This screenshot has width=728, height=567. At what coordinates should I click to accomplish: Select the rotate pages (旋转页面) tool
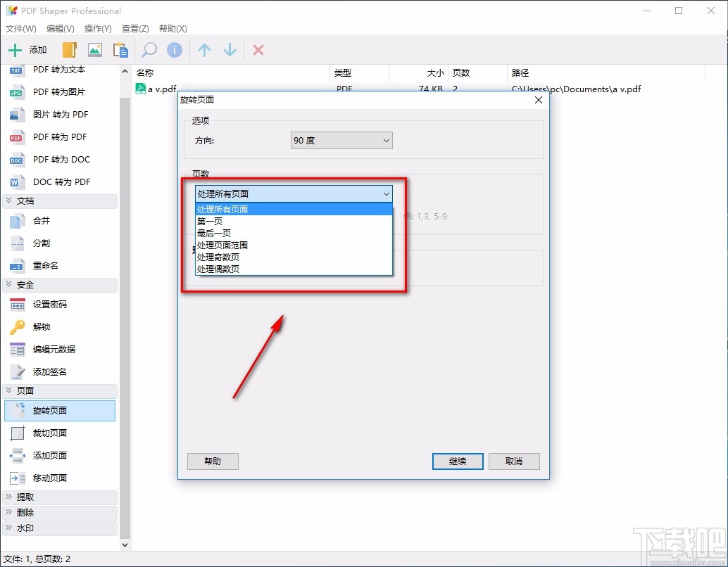click(59, 411)
